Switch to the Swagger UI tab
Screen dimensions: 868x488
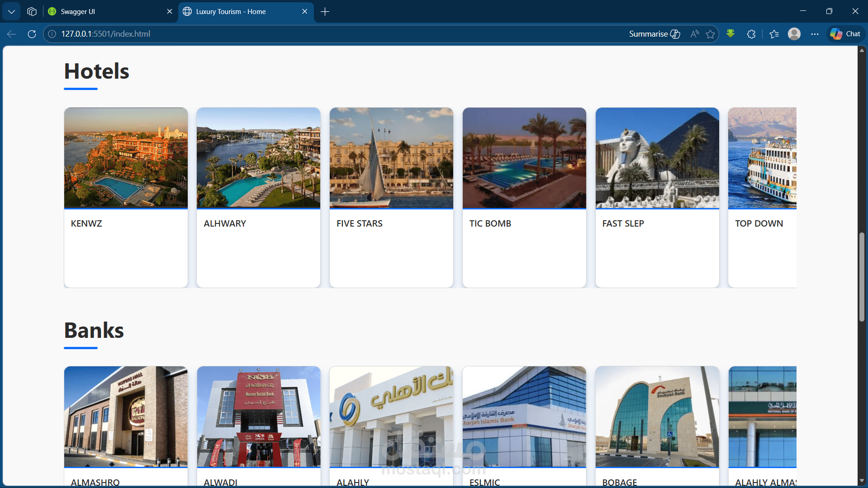coord(110,12)
